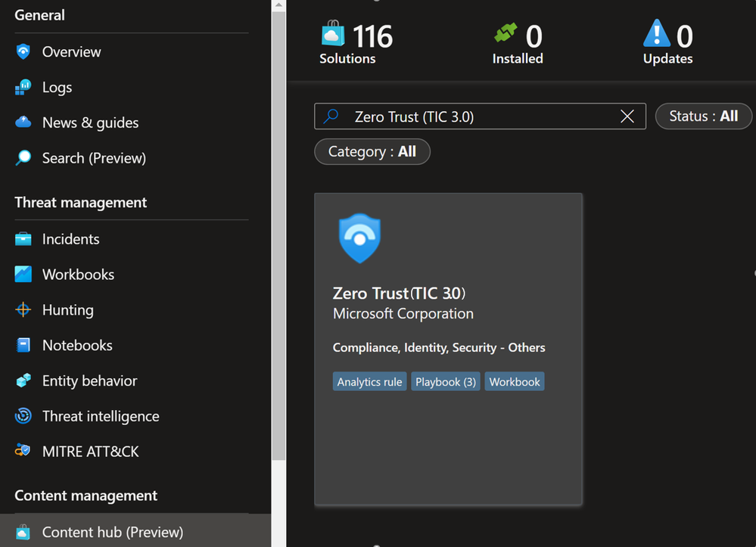Click the sidebar scroll up arrow
This screenshot has height=547, width=756.
coord(278,5)
